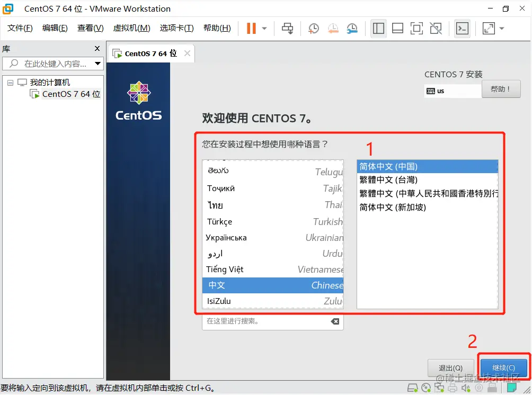
Task: Open the Snapshot Manager icon
Action: (353, 28)
